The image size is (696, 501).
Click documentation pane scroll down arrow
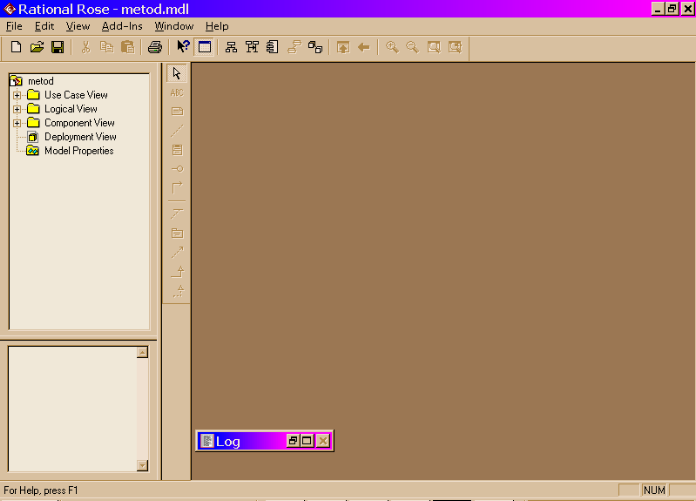click(142, 465)
